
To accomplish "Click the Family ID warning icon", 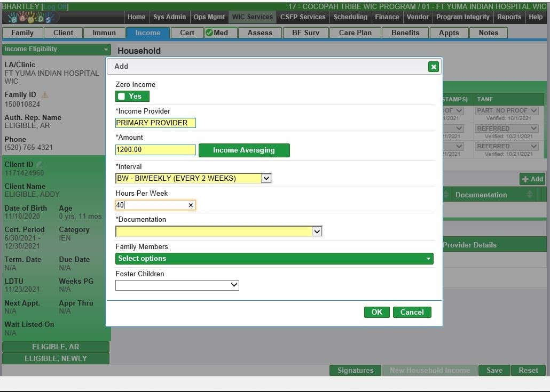I will click(x=45, y=95).
